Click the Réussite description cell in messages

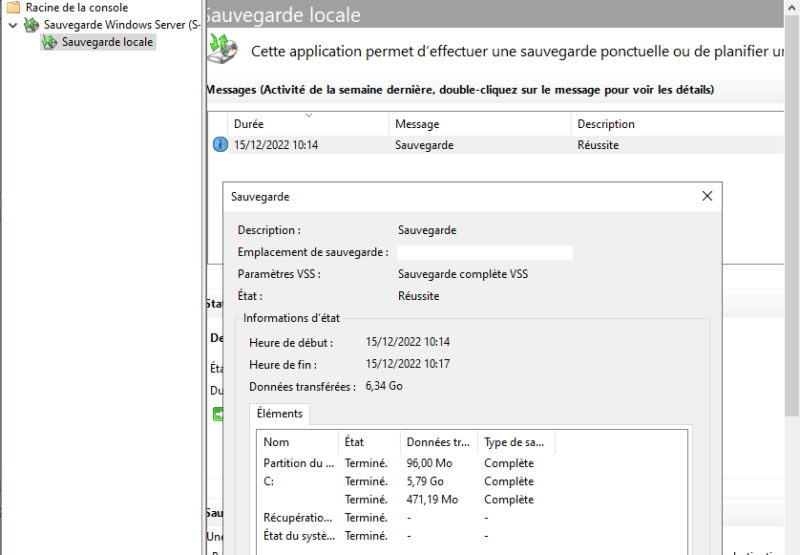pyautogui.click(x=598, y=145)
